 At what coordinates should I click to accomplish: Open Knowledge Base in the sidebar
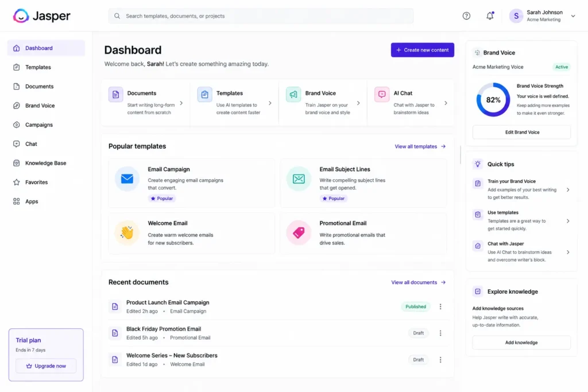point(46,163)
